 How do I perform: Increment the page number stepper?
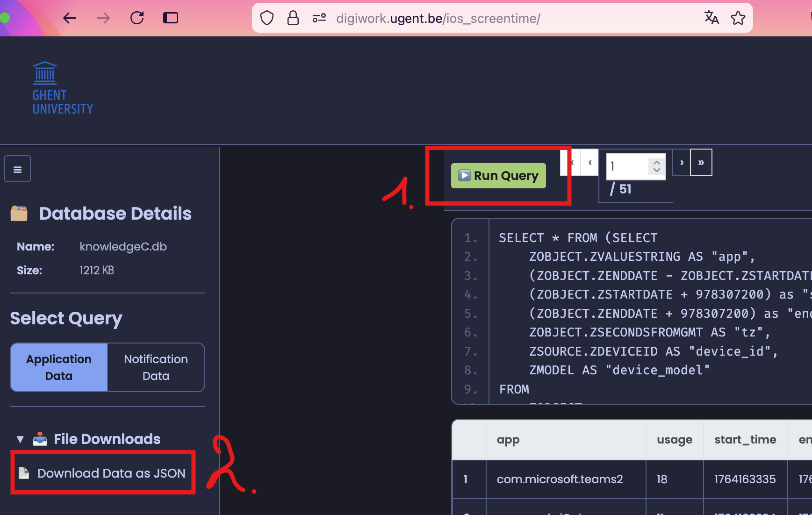pos(657,163)
